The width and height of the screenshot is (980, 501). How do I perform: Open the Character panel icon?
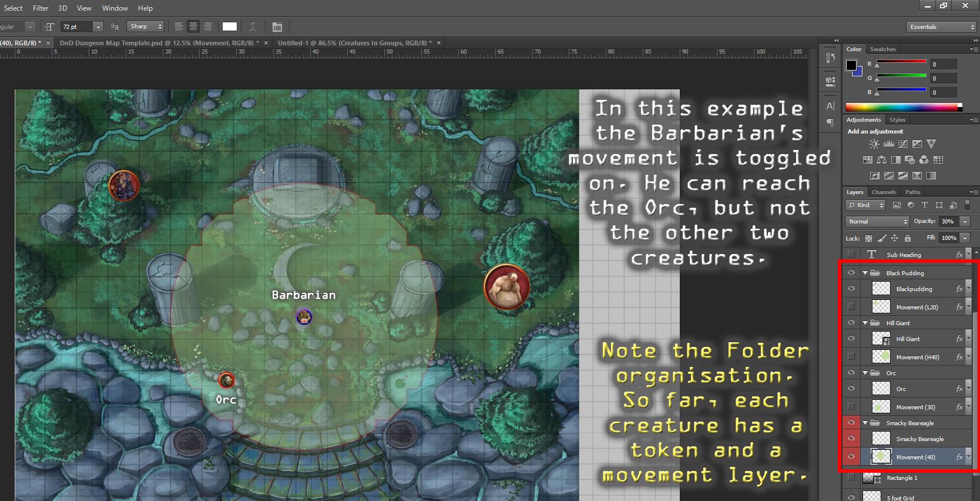(830, 106)
